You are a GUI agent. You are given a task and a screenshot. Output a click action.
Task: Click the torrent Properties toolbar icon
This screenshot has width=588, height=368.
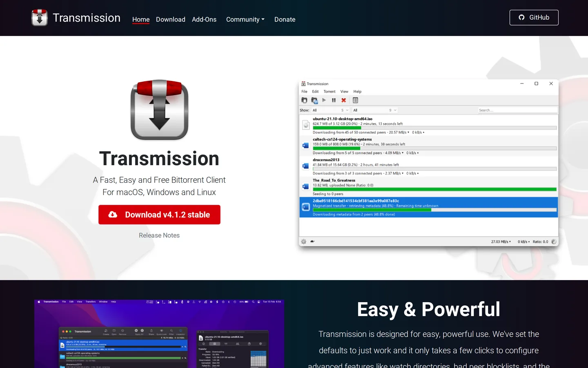pyautogui.click(x=355, y=100)
